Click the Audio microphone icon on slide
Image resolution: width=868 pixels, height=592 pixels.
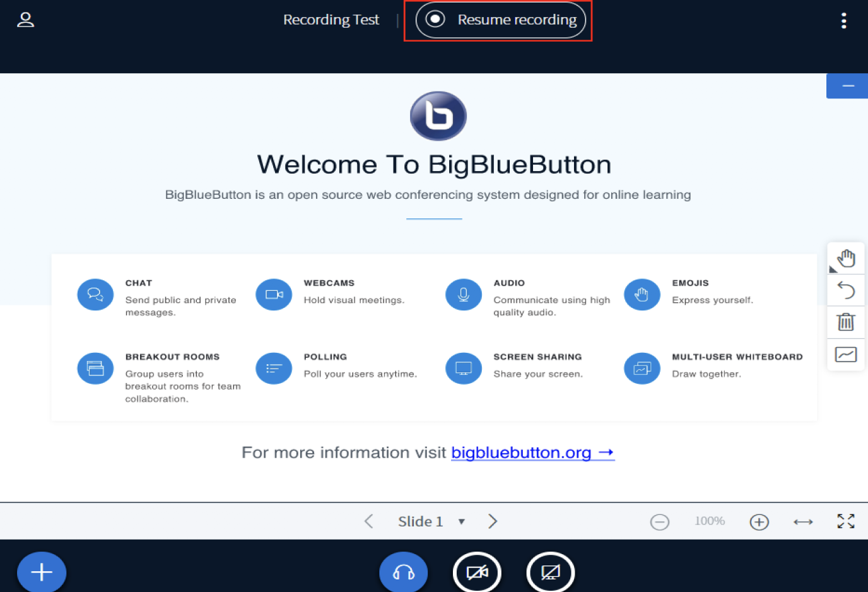point(464,295)
